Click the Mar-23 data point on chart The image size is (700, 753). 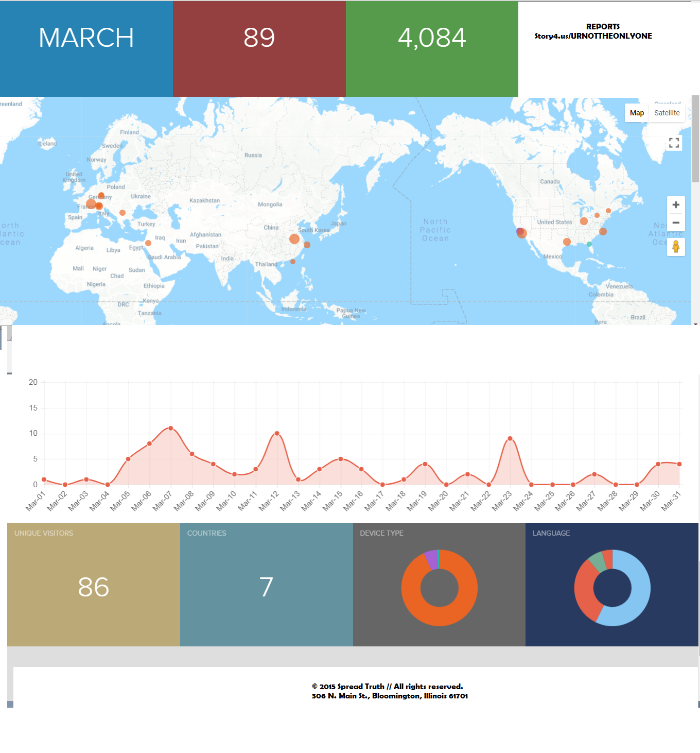click(510, 439)
